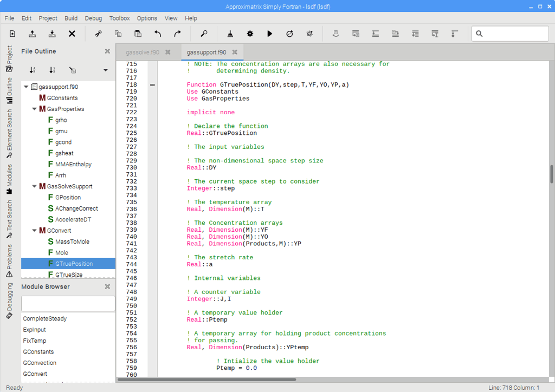Run the program with the play icon
Viewport: 555px width, 392px height.
point(270,34)
